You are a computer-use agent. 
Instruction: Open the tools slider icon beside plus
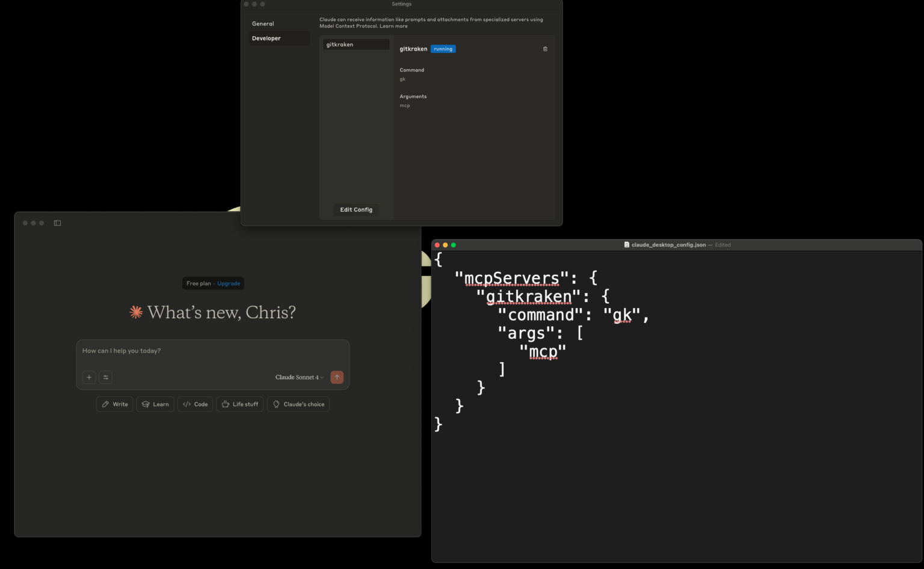pos(106,377)
